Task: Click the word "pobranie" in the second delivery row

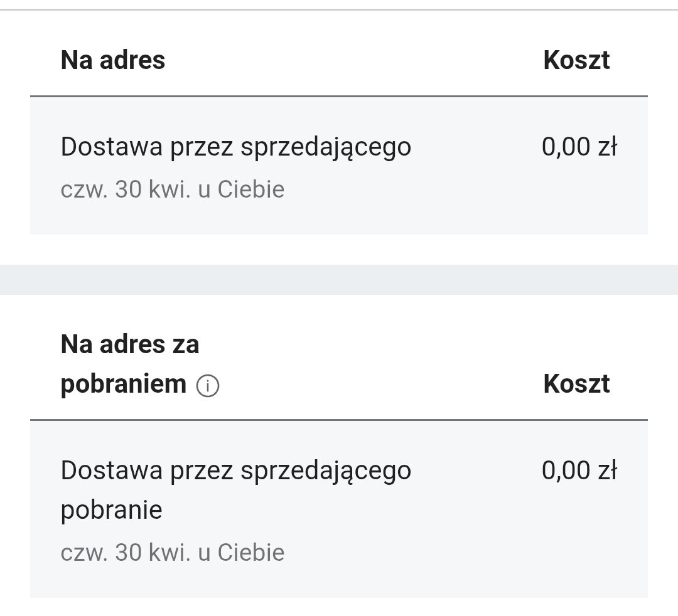Action: [x=111, y=510]
